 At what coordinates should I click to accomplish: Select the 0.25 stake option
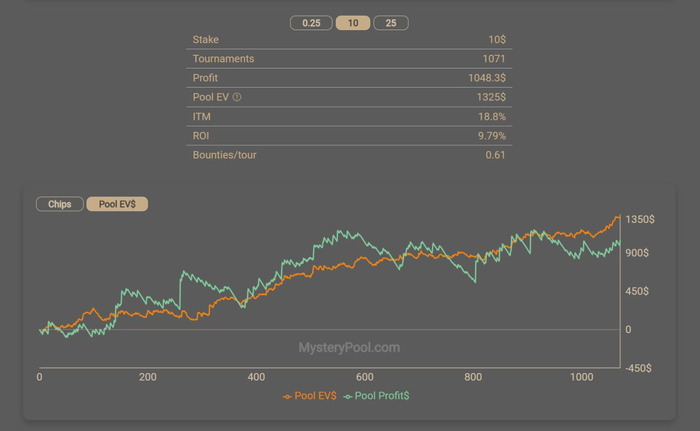click(311, 23)
